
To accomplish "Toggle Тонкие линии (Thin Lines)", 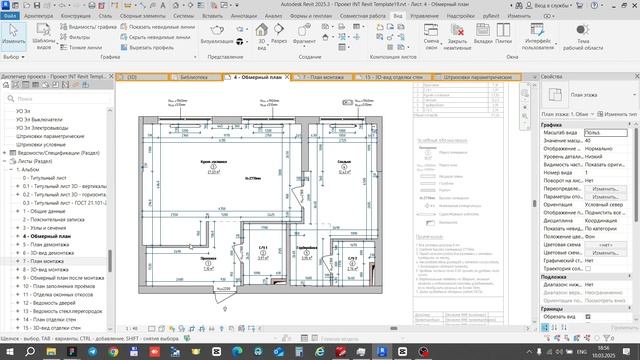I will click(81, 47).
